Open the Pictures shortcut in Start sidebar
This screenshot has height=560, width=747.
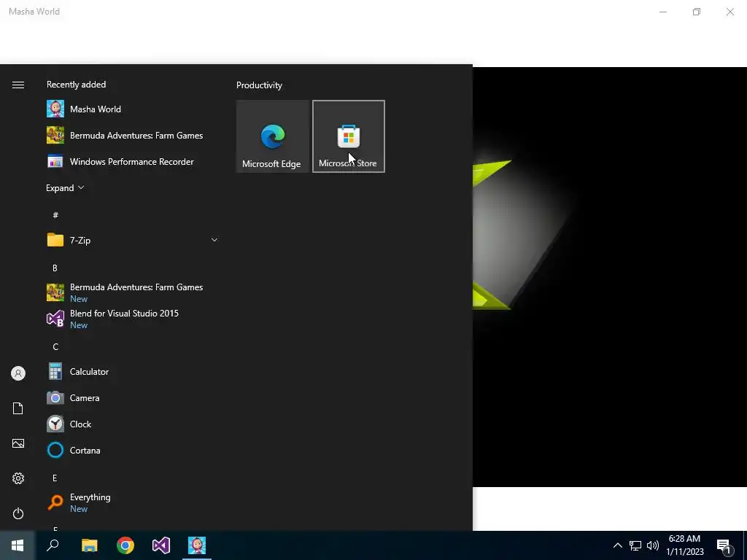tap(18, 443)
